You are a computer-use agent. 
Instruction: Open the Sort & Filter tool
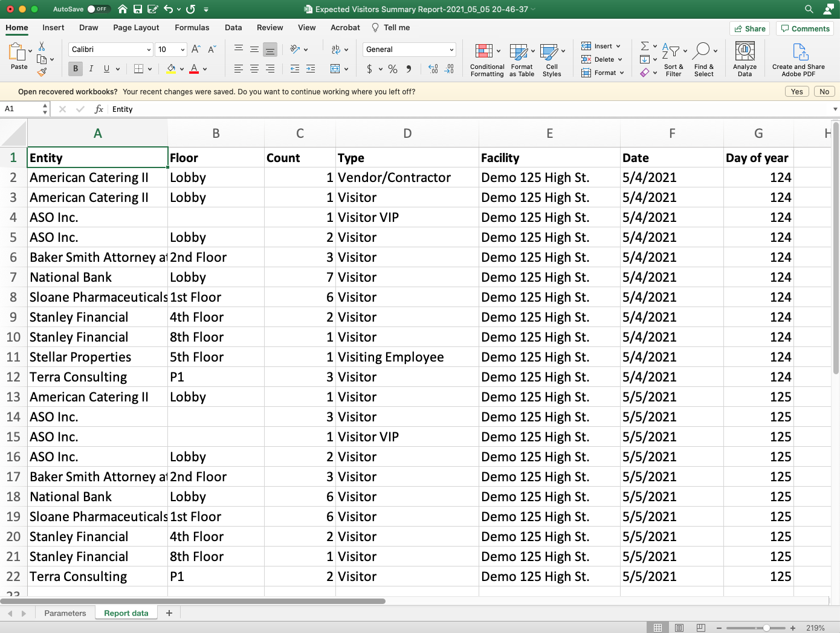[673, 59]
